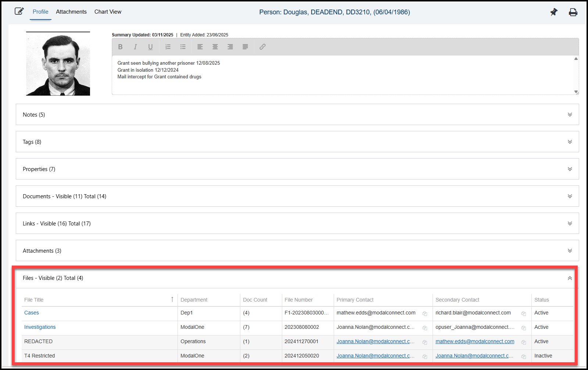Expand the Notes (5) section
588x370 pixels.
pyautogui.click(x=570, y=115)
